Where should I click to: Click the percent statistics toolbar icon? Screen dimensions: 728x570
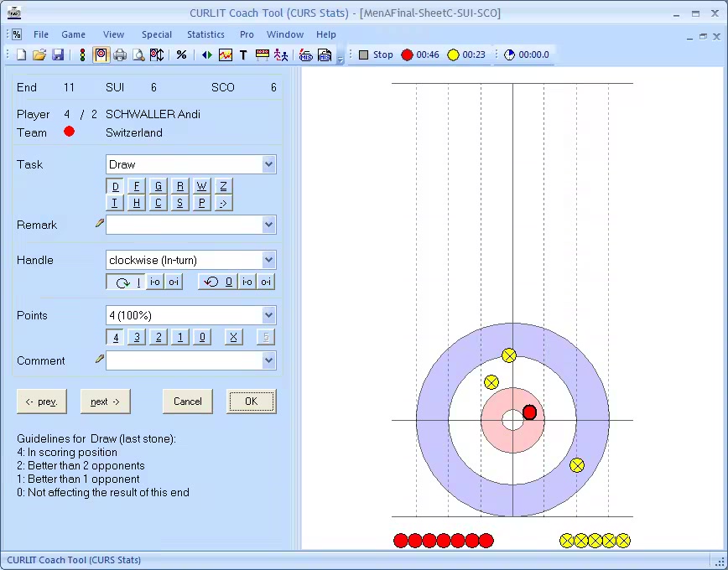[181, 55]
